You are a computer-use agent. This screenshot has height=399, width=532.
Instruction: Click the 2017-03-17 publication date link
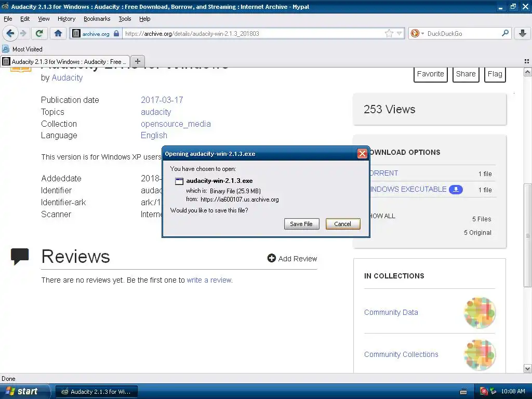(162, 100)
